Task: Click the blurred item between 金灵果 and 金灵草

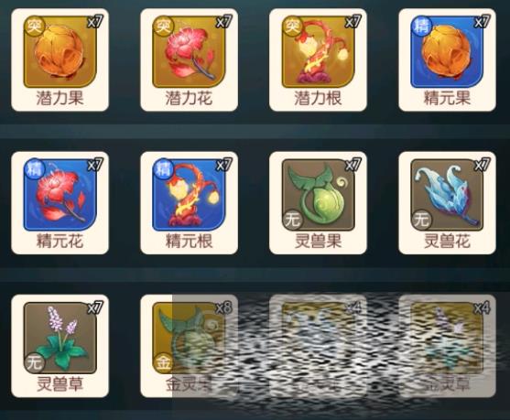Action: click(x=318, y=346)
